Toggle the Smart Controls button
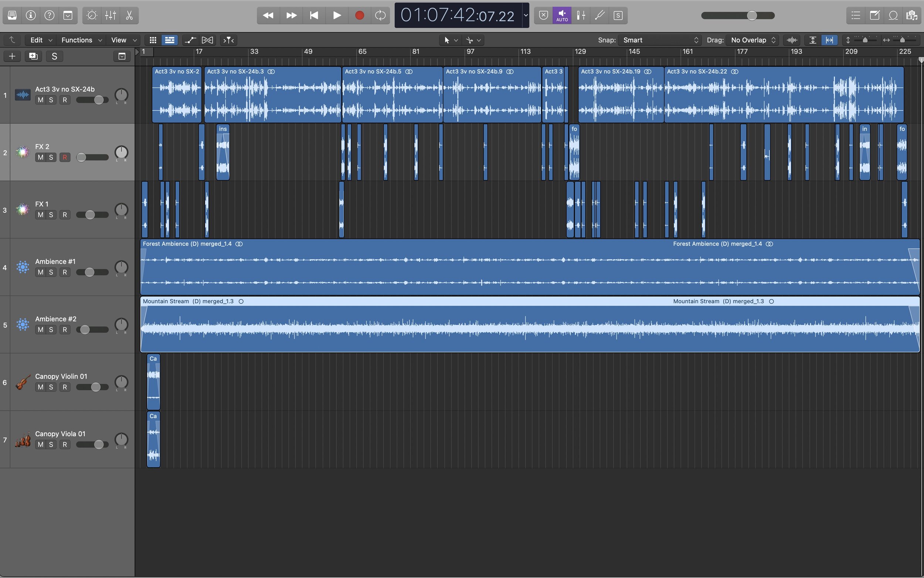 (x=92, y=15)
